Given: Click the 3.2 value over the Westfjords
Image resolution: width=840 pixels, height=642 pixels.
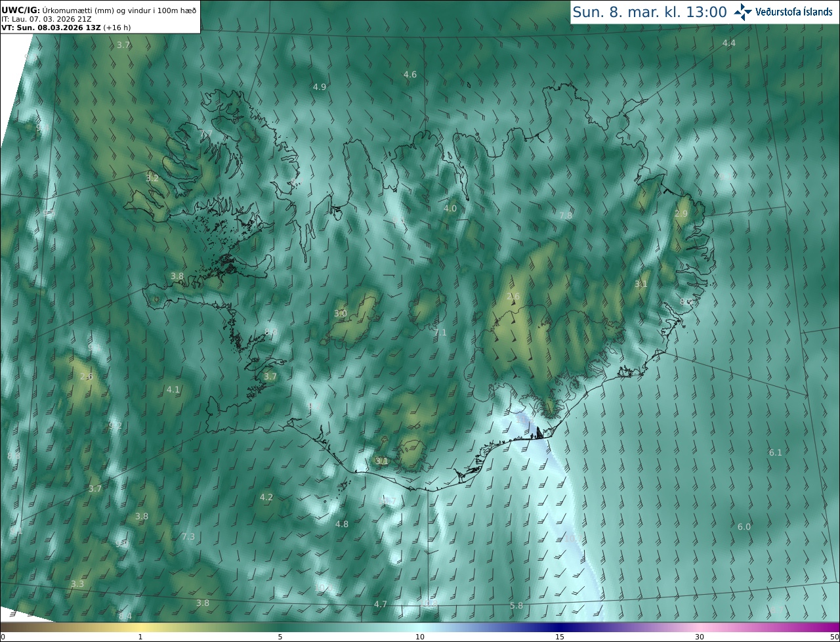Looking at the screenshot, I should [x=152, y=178].
